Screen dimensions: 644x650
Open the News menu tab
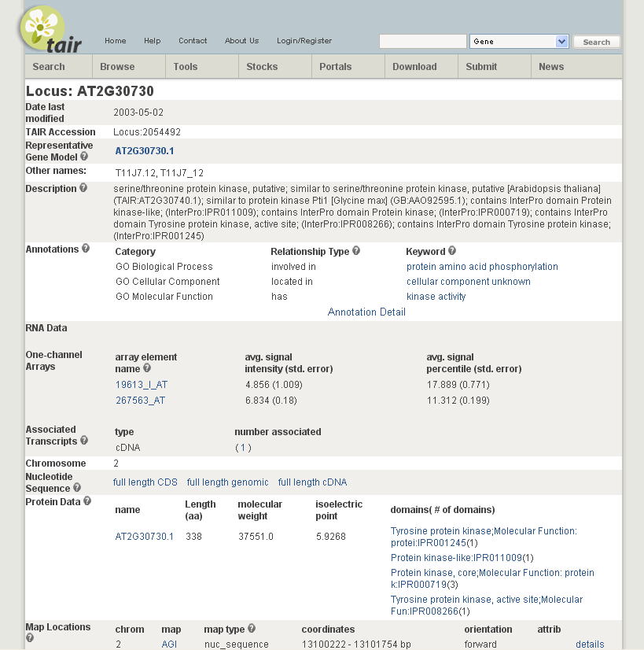click(576, 66)
